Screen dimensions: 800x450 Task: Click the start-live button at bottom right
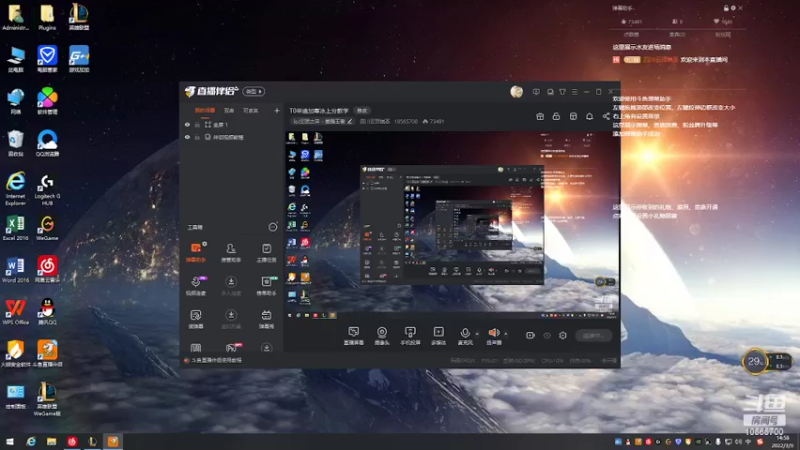pos(594,335)
